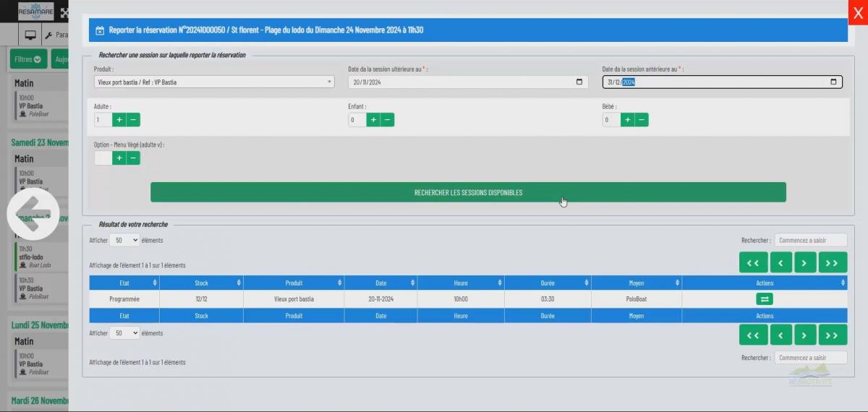Open the Produit dropdown Vieux port bastia
Screen dimensions: 868x412
click(214, 82)
